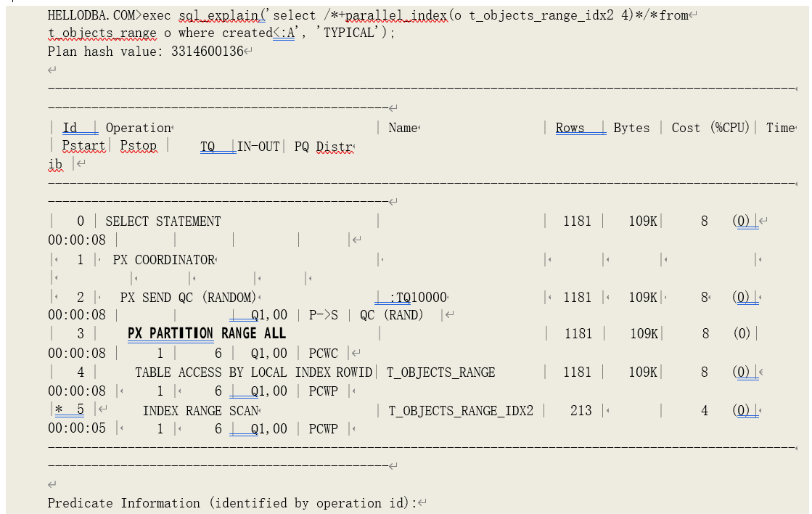Click the Pstop column header

(138, 146)
